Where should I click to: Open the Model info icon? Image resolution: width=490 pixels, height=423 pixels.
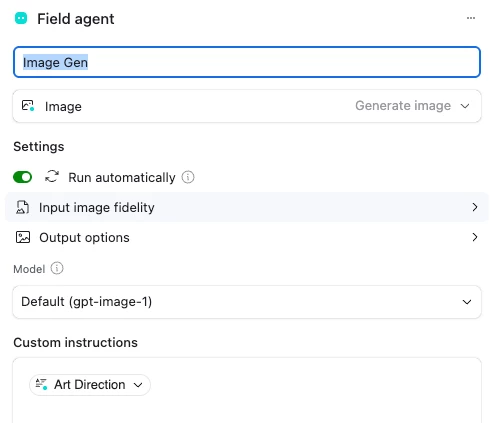tap(57, 268)
